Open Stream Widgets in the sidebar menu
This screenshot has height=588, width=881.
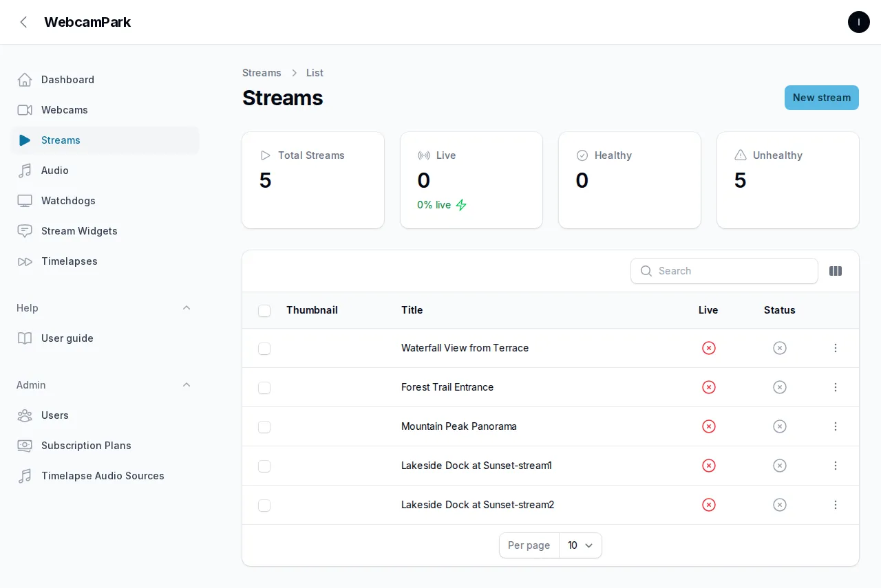pyautogui.click(x=105, y=231)
